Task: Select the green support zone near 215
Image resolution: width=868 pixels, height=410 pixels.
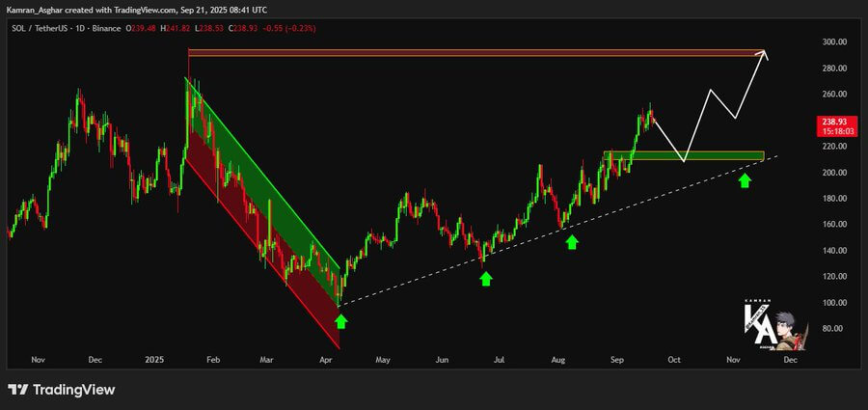Action: 684,155
